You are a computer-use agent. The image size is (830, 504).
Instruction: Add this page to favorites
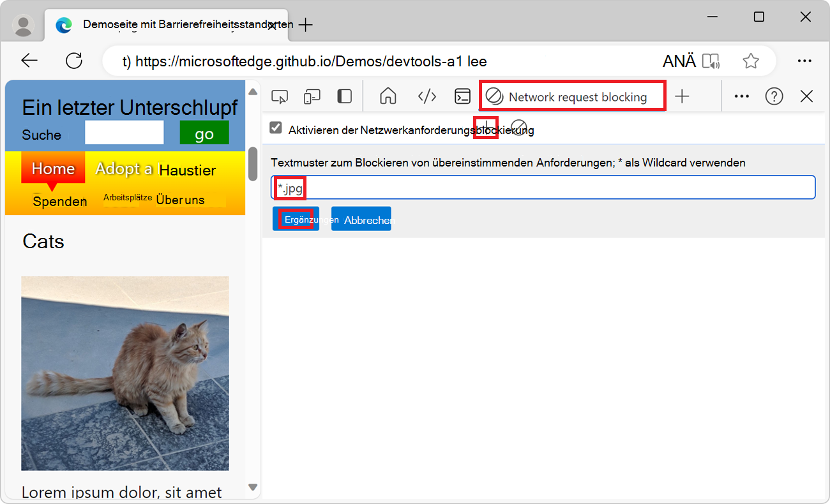(x=751, y=61)
